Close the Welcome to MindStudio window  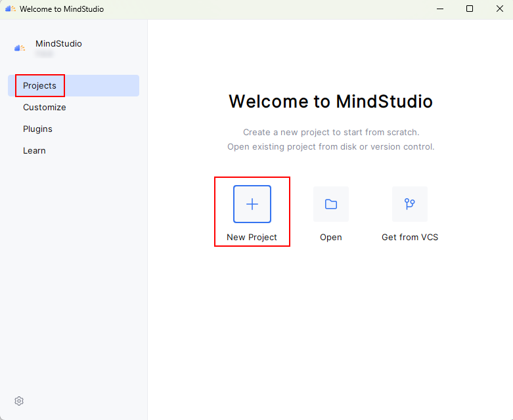pyautogui.click(x=500, y=9)
